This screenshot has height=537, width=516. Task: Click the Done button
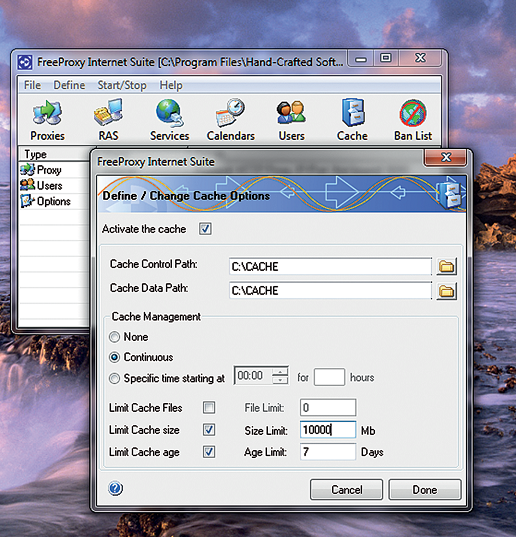click(x=425, y=489)
